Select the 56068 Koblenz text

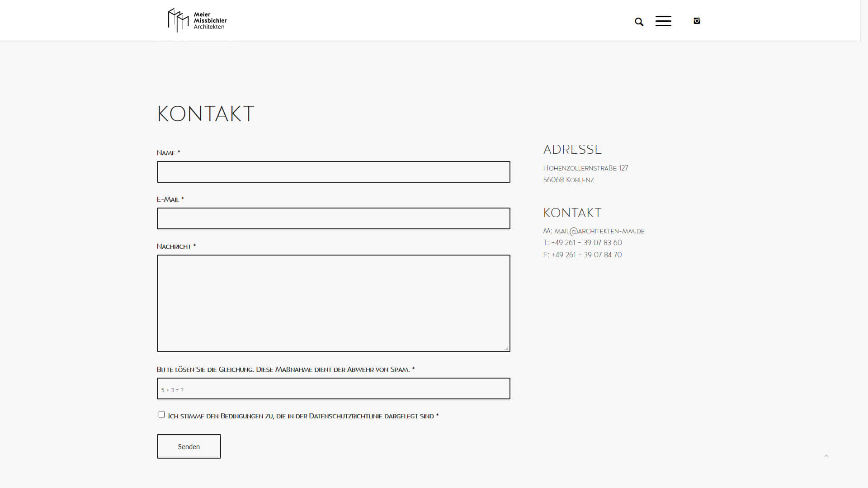pos(568,180)
